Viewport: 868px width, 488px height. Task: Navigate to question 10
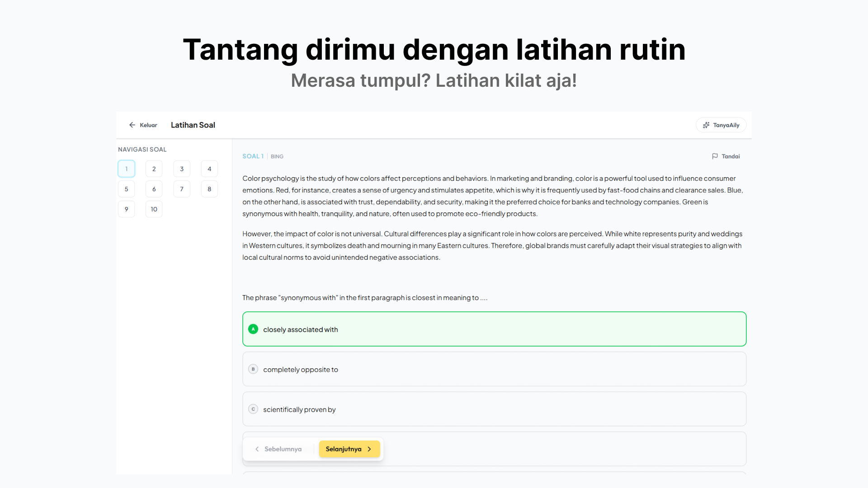pos(154,209)
